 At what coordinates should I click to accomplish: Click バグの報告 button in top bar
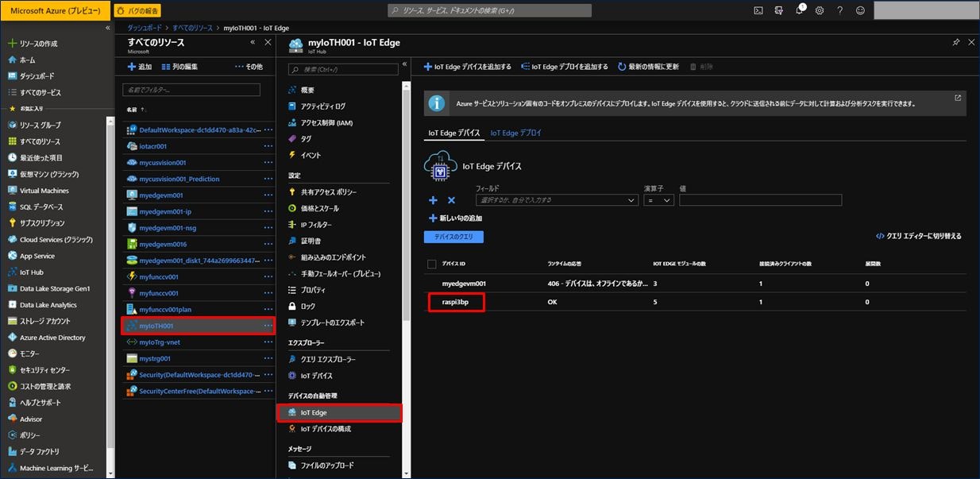click(x=137, y=10)
